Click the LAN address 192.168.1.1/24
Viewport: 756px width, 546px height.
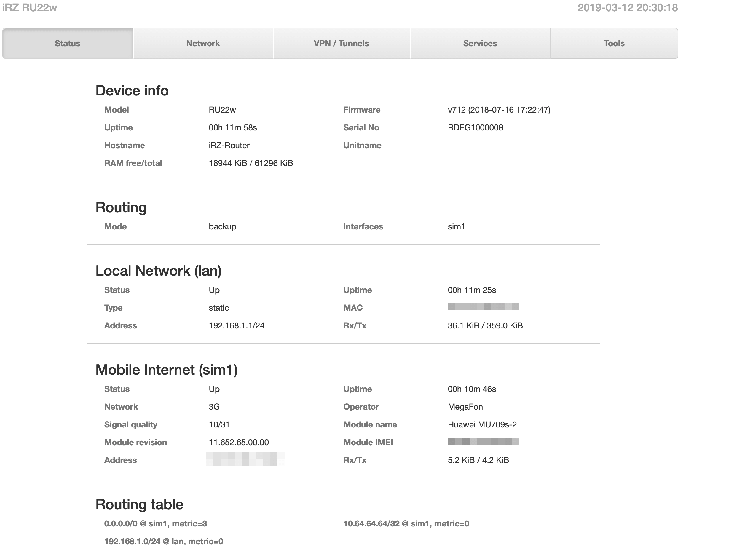(x=236, y=326)
